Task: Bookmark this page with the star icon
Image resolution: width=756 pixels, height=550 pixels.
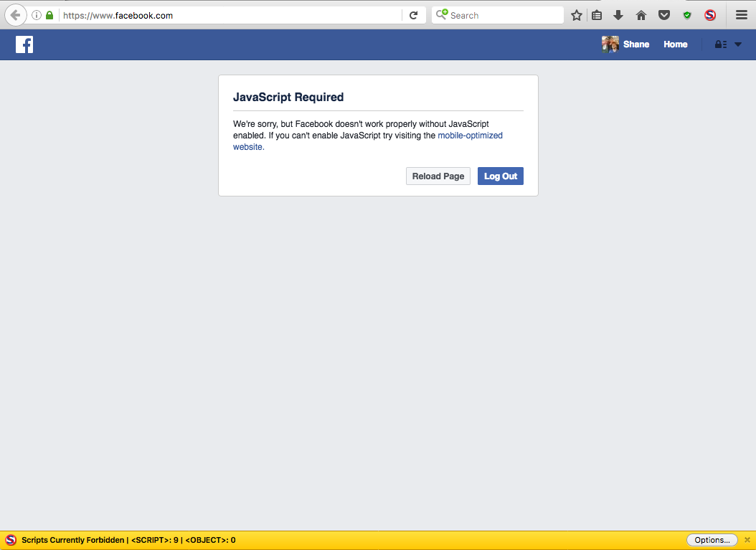Action: 576,16
